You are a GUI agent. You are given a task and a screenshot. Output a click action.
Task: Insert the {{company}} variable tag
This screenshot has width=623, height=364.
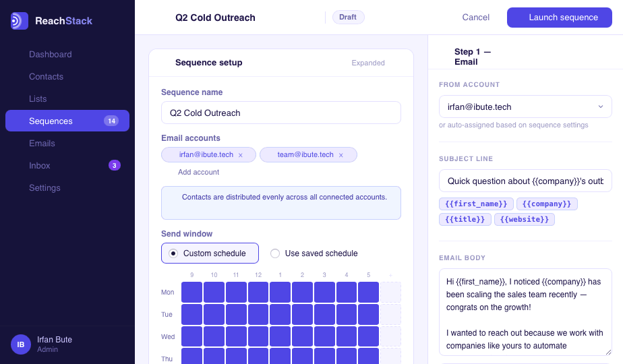(547, 204)
